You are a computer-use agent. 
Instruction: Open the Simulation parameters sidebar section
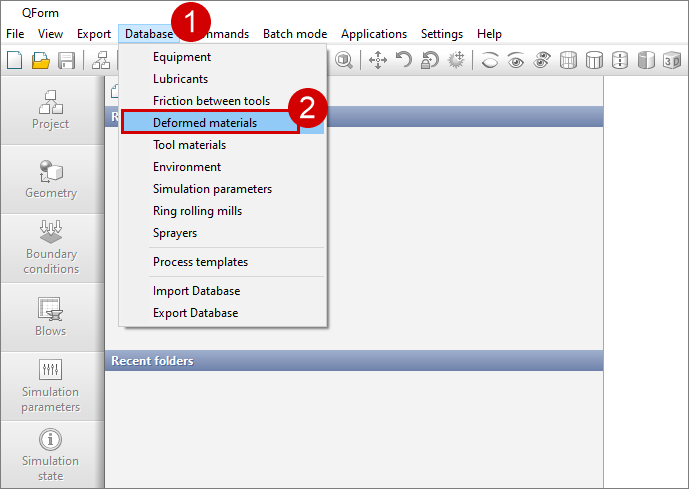[x=51, y=386]
